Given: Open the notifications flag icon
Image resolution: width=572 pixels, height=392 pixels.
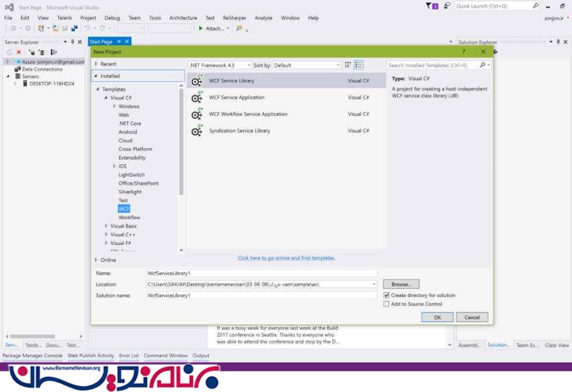Looking at the screenshot, I should coord(432,6).
